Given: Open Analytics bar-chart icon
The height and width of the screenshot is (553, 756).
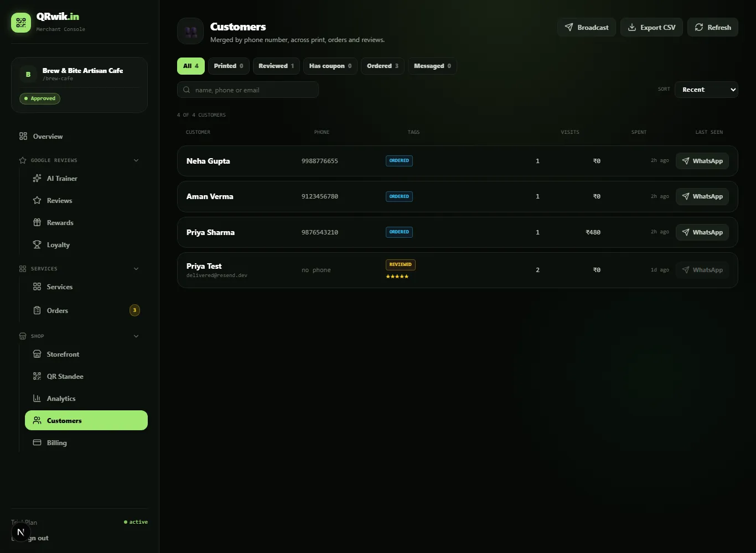Looking at the screenshot, I should tap(37, 398).
